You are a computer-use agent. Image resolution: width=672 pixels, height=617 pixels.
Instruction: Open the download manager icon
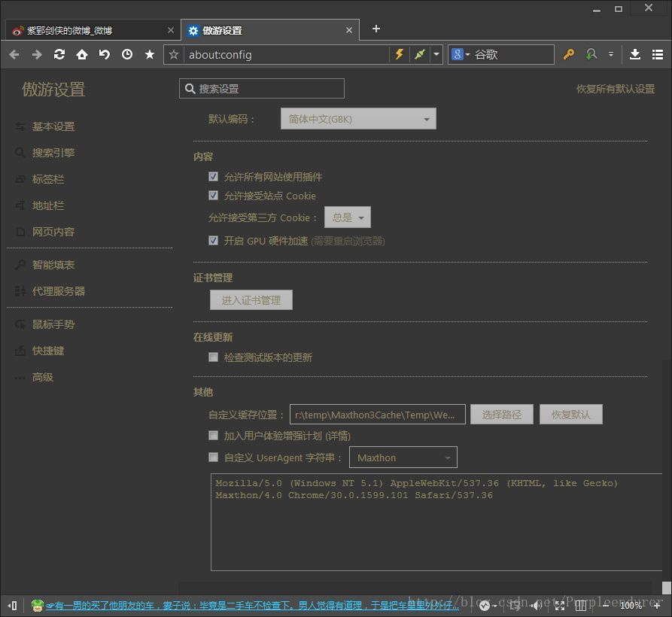point(635,54)
